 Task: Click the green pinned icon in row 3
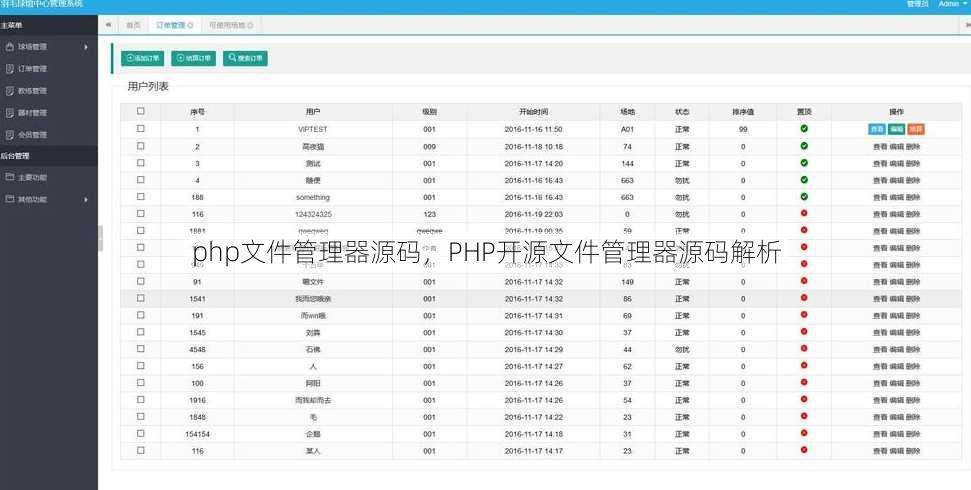(804, 163)
